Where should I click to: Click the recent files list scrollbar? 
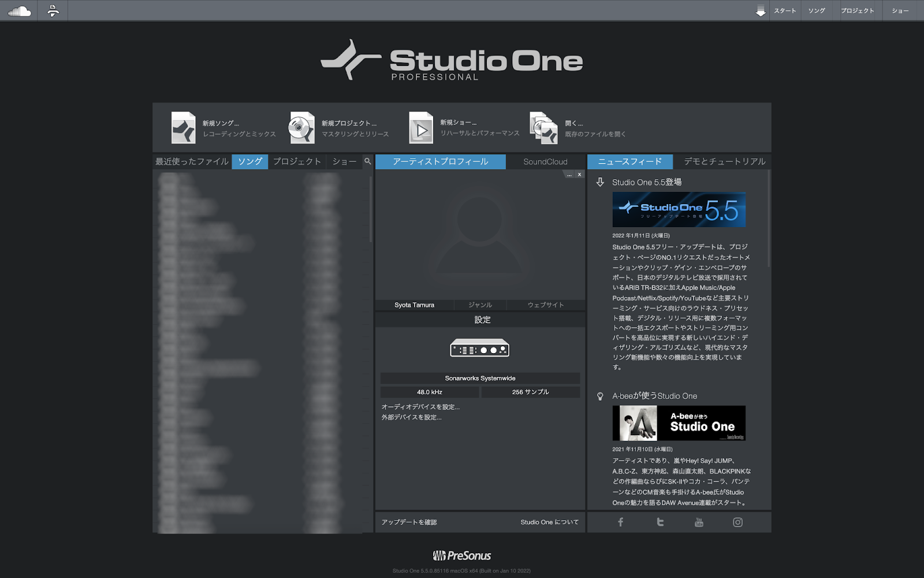pos(371,209)
